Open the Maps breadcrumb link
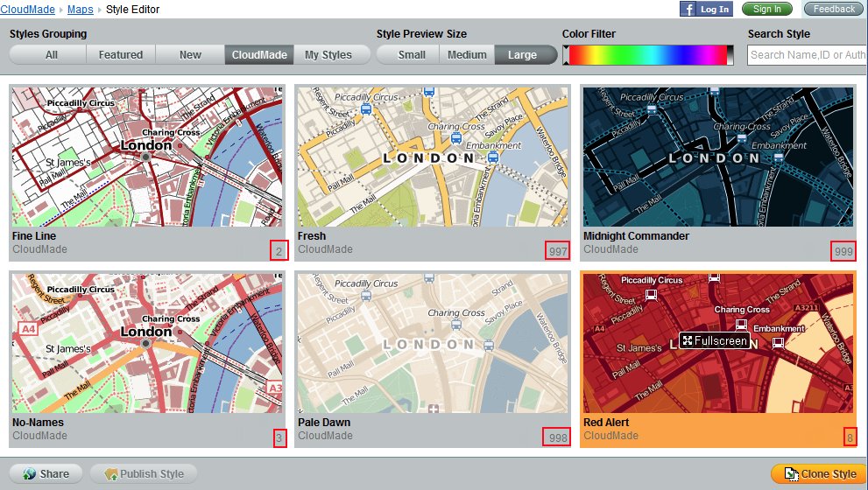This screenshot has height=490, width=868. (x=81, y=10)
